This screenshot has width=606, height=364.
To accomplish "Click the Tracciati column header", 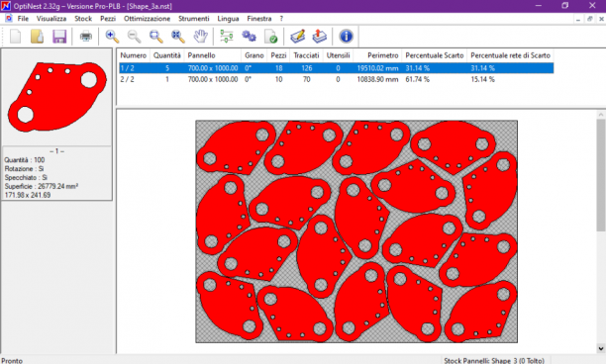I will click(306, 55).
